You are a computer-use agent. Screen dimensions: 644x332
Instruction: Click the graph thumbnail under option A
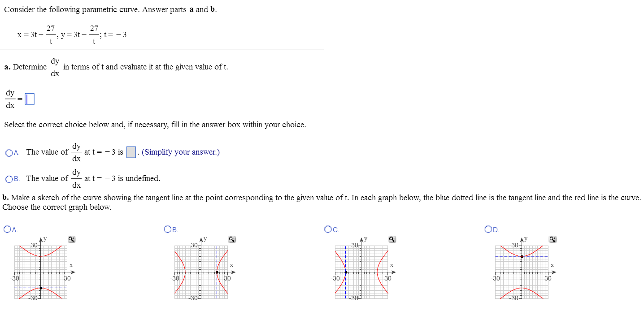point(40,271)
